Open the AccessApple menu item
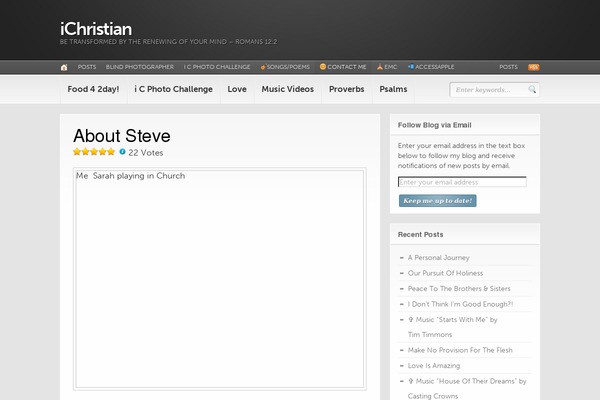Screen dimensions: 600x400 (x=431, y=67)
